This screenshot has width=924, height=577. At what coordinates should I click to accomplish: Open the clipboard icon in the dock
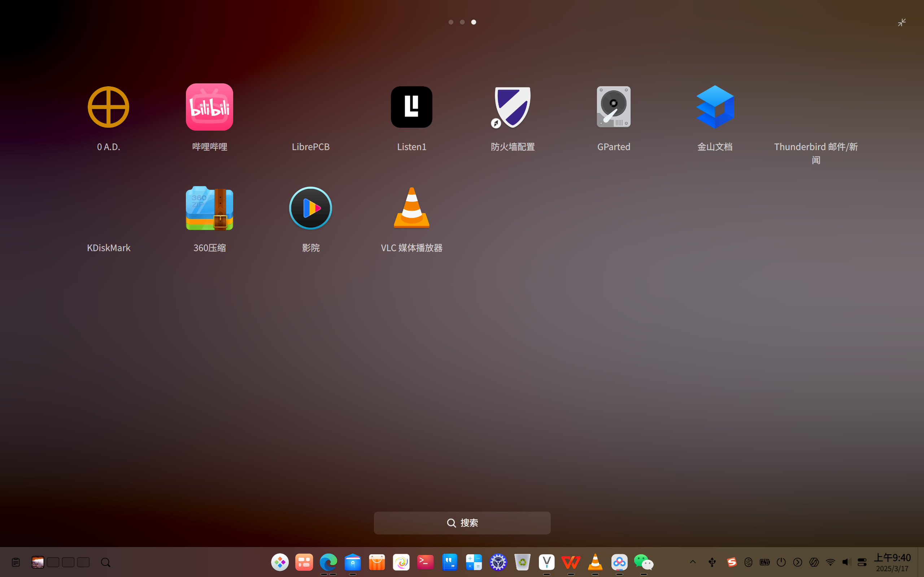pyautogui.click(x=16, y=562)
